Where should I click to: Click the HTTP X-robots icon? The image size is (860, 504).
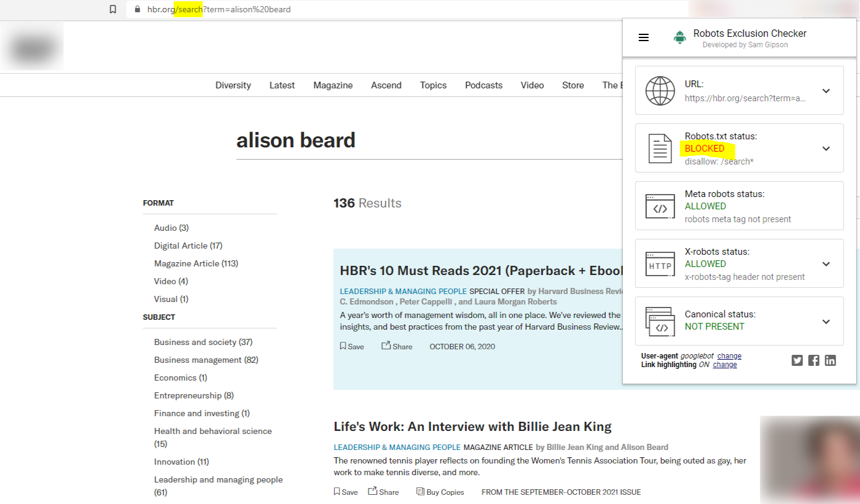point(660,263)
